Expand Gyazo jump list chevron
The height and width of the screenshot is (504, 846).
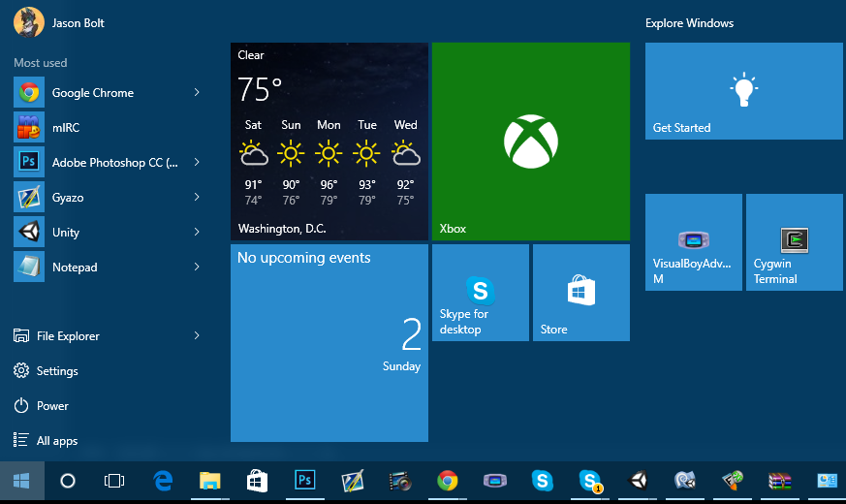[197, 198]
